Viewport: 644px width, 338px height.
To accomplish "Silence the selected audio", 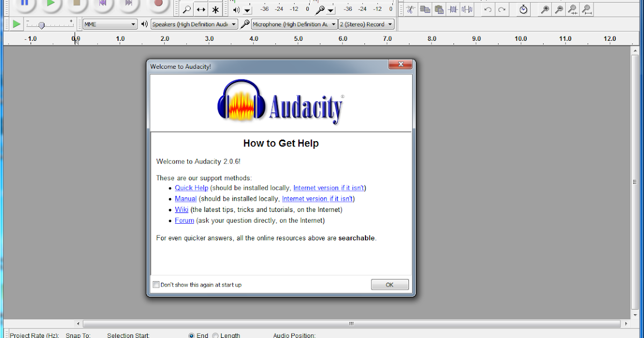I will (x=467, y=9).
